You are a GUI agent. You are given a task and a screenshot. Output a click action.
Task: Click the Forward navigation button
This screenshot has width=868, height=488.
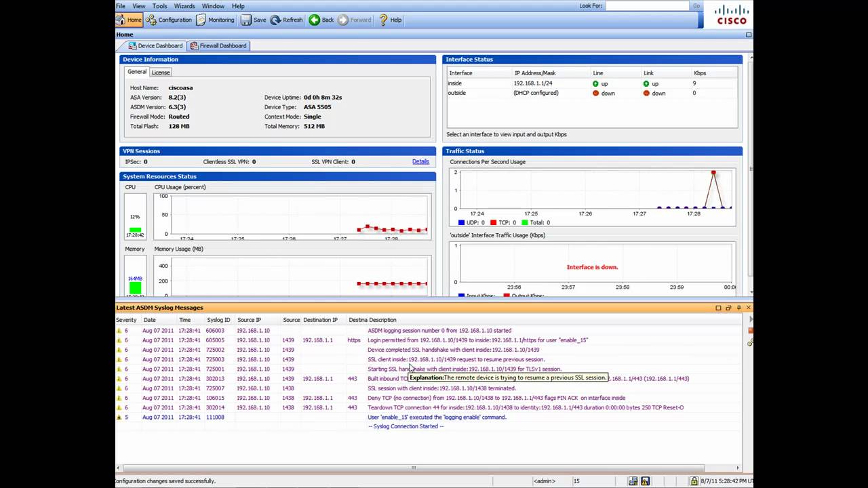pyautogui.click(x=355, y=20)
